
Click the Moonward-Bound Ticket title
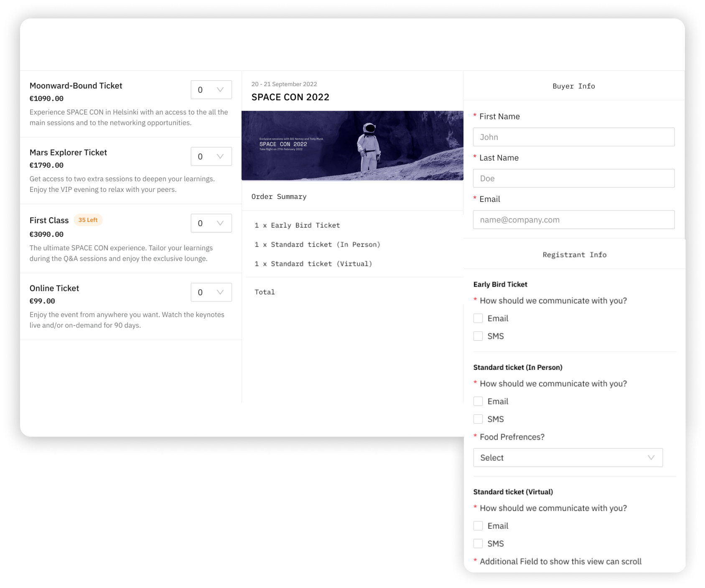pyautogui.click(x=76, y=86)
